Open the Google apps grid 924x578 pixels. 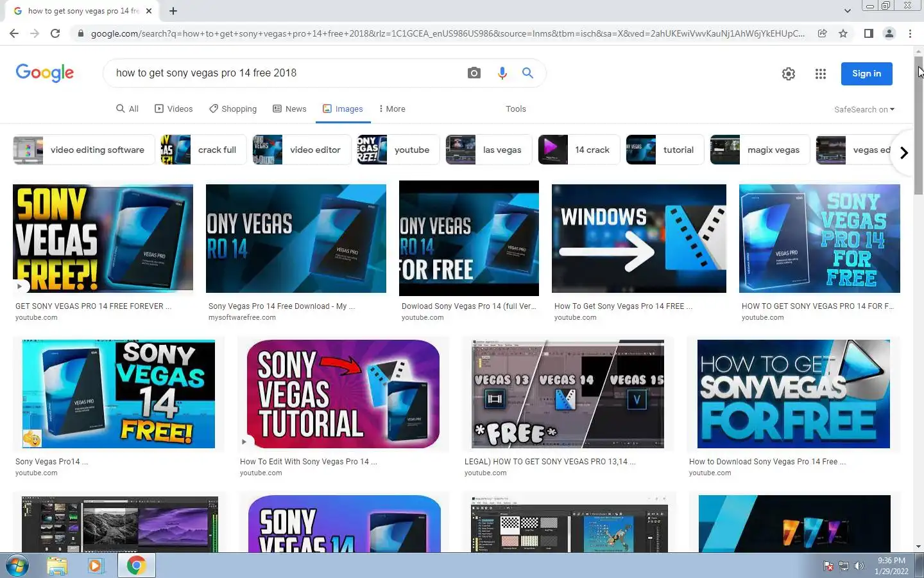coord(821,74)
